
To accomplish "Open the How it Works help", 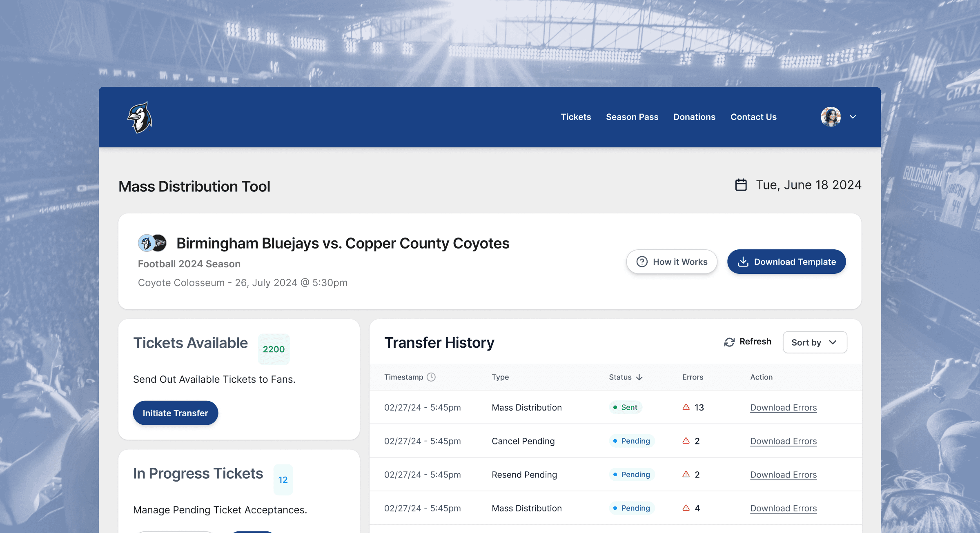I will pos(672,262).
